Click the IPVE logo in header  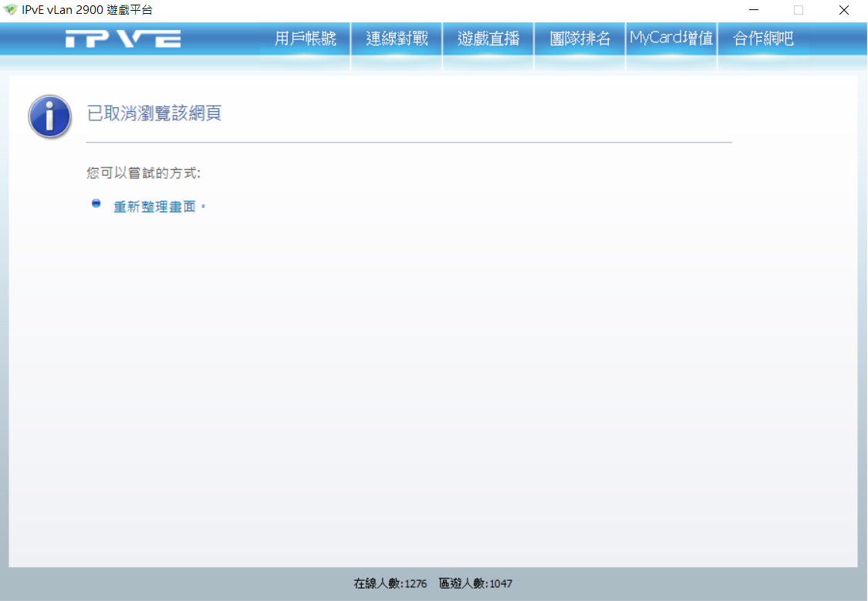(x=123, y=39)
